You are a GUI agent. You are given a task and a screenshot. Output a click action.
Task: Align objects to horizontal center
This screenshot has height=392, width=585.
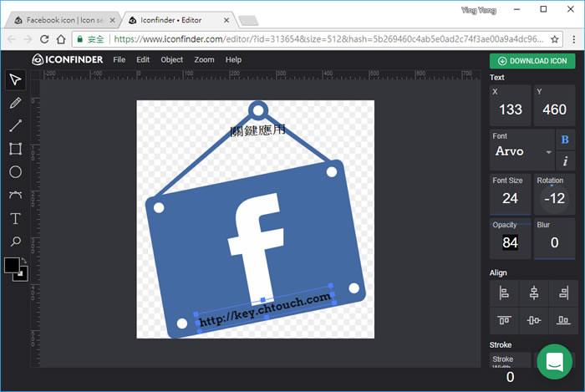tap(534, 293)
